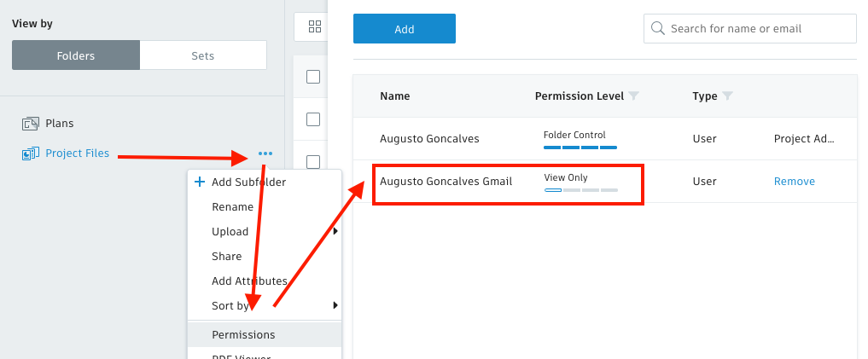Adjust View Only permission level bar
The image size is (868, 359).
click(x=580, y=189)
